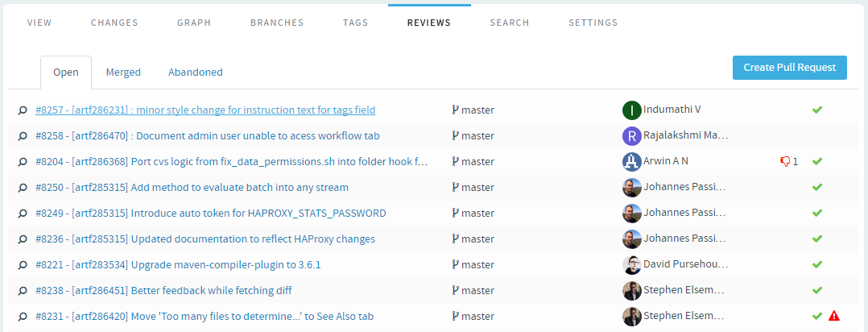
Task: Click green checkmark status for #8257
Action: tap(817, 110)
